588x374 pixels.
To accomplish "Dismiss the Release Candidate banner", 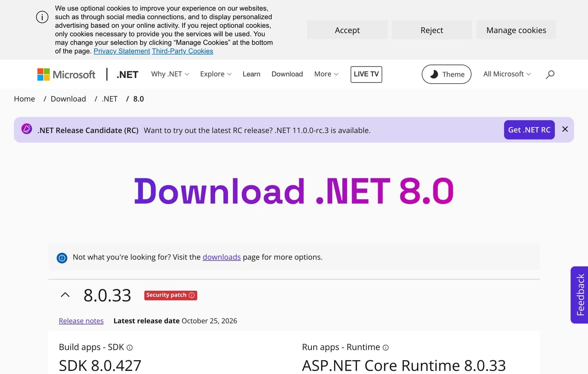I will [565, 129].
